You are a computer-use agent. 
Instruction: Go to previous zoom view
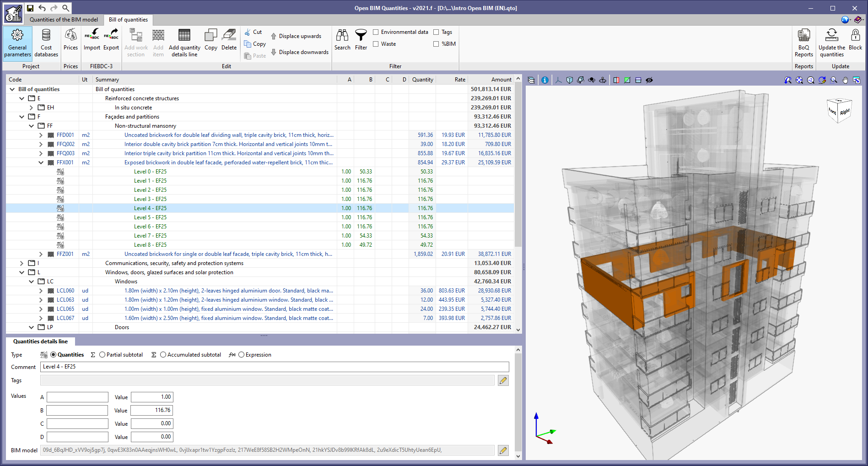[788, 80]
